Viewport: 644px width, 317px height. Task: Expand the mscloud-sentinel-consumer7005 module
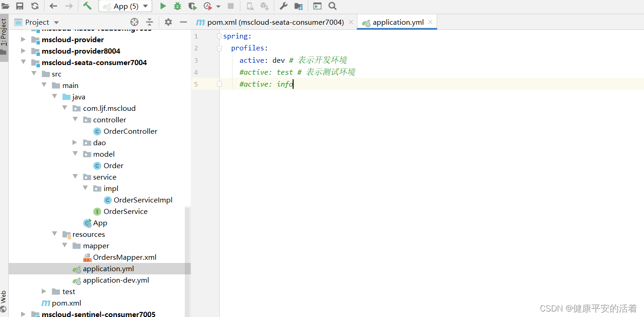coord(23,314)
